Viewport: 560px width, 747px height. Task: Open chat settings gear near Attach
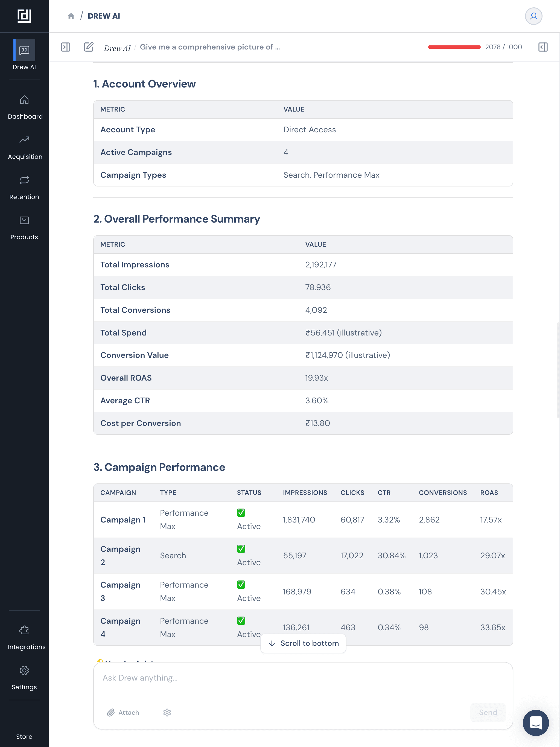167,712
